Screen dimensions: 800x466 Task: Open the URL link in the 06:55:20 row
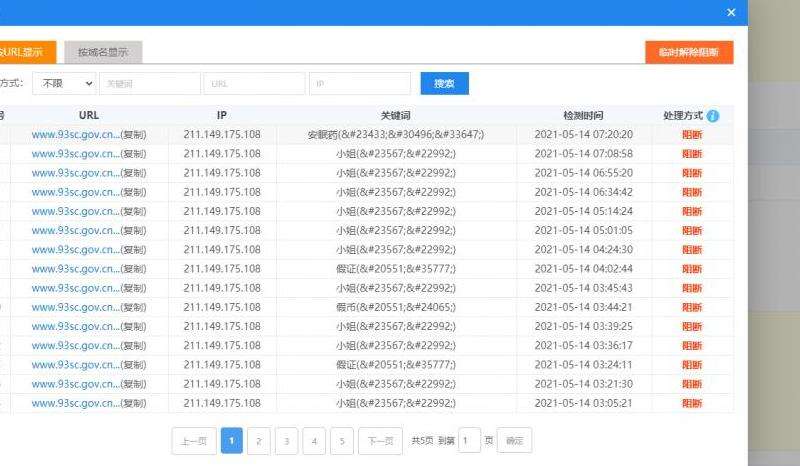pos(76,173)
